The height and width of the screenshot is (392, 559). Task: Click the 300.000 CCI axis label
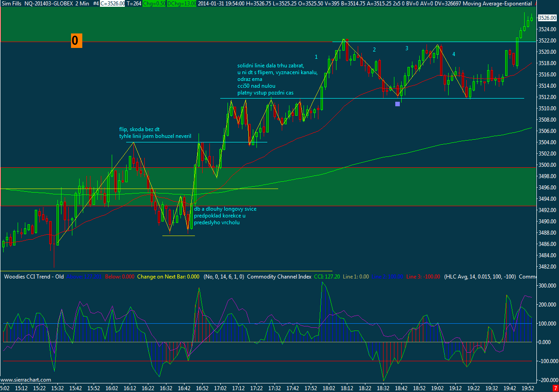pos(547,286)
